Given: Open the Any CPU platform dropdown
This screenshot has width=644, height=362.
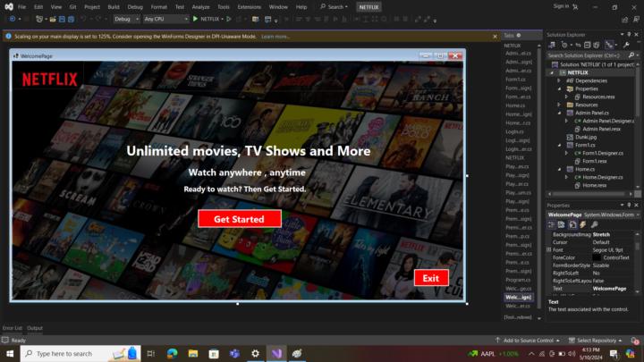Looking at the screenshot, I should click(x=165, y=18).
